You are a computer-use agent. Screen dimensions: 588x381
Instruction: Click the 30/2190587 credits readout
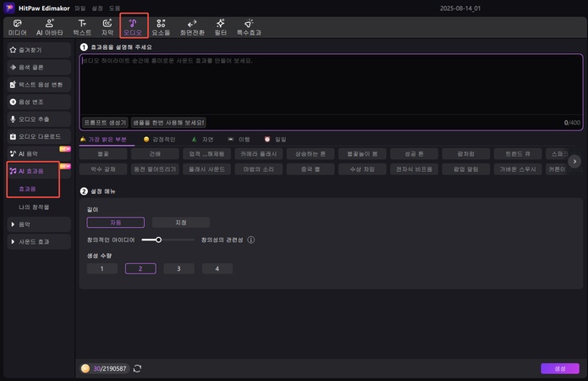pyautogui.click(x=110, y=368)
